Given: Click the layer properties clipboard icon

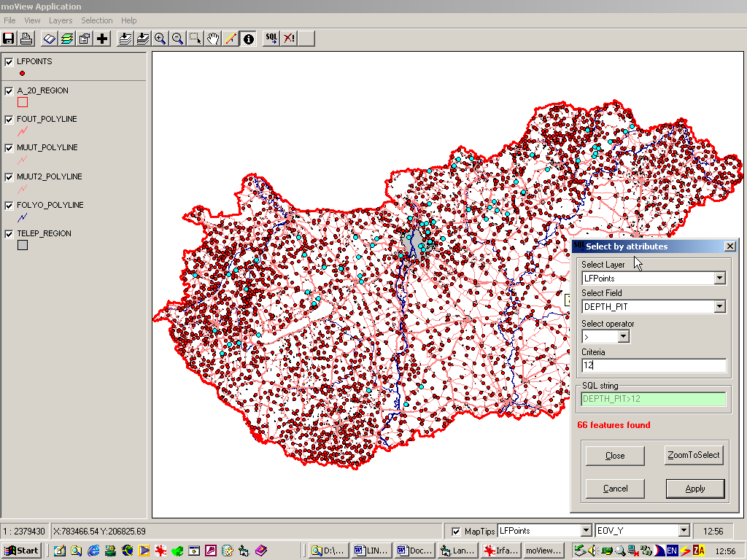Looking at the screenshot, I should pos(85,39).
